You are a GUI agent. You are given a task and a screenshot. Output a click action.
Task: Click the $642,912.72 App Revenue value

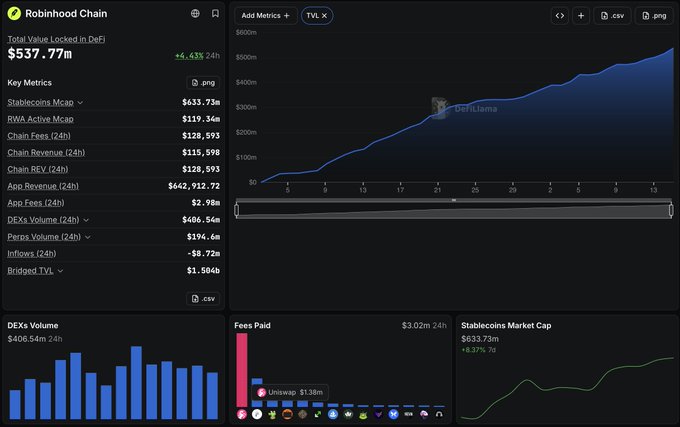194,186
